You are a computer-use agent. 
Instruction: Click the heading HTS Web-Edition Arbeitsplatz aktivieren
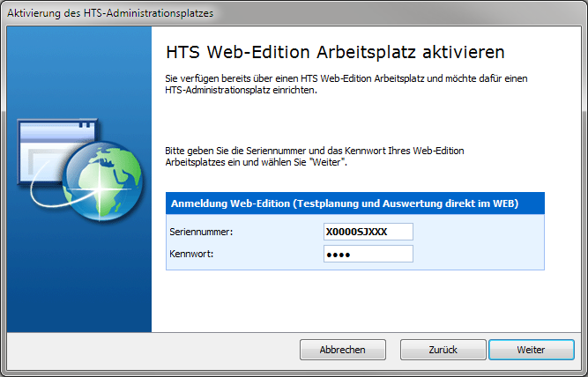334,52
